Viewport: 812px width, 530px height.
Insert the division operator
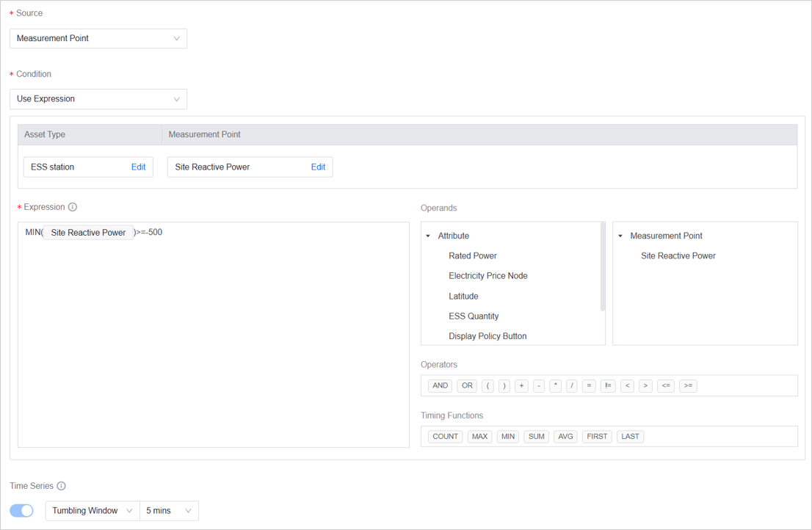572,385
